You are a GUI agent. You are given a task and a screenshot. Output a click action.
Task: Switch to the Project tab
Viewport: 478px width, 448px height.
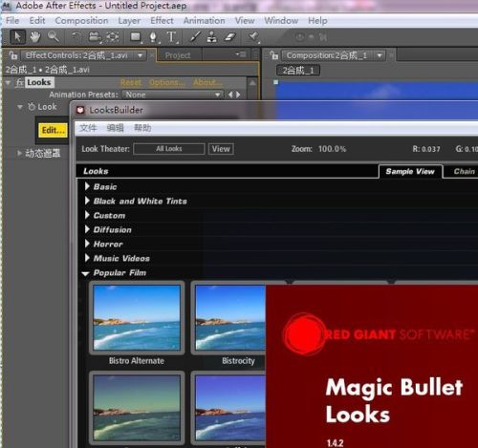pos(178,55)
